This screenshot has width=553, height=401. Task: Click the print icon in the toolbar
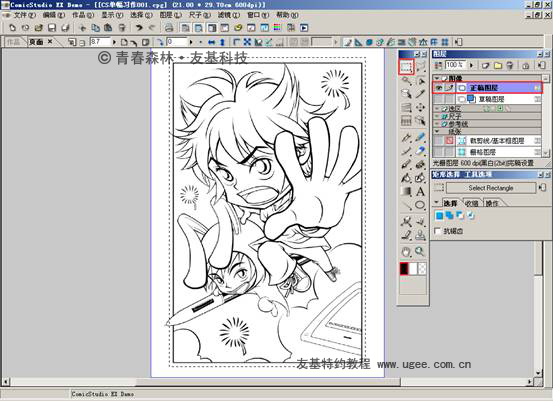(x=169, y=28)
